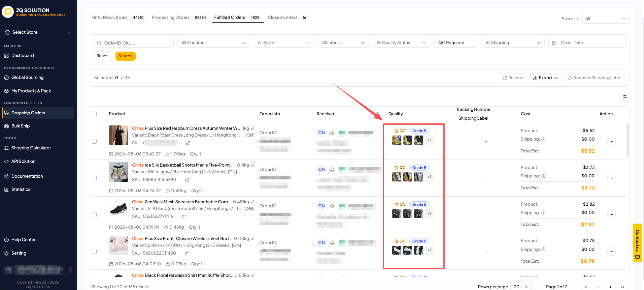This screenshot has height=290, width=644.
Task: Click the Contact us chat widget
Action: (x=637, y=242)
